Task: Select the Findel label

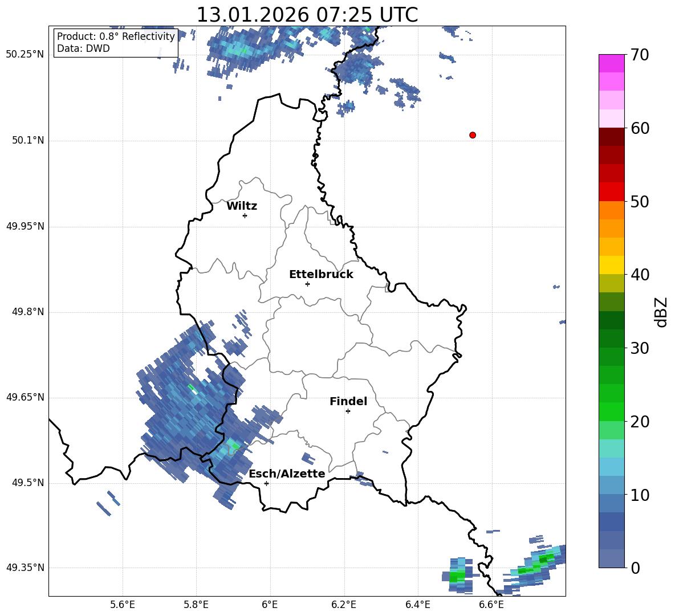Action: [348, 401]
